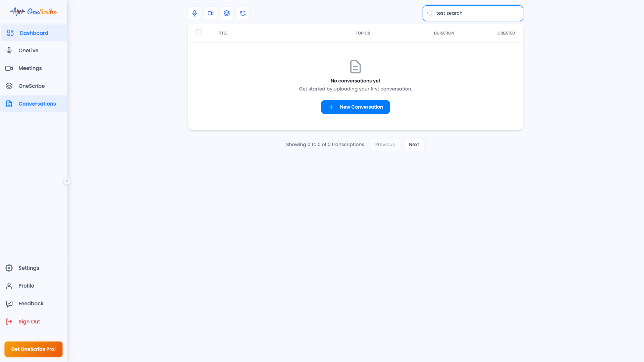This screenshot has width=644, height=362.
Task: Click the New Conversation button
Action: click(x=355, y=107)
